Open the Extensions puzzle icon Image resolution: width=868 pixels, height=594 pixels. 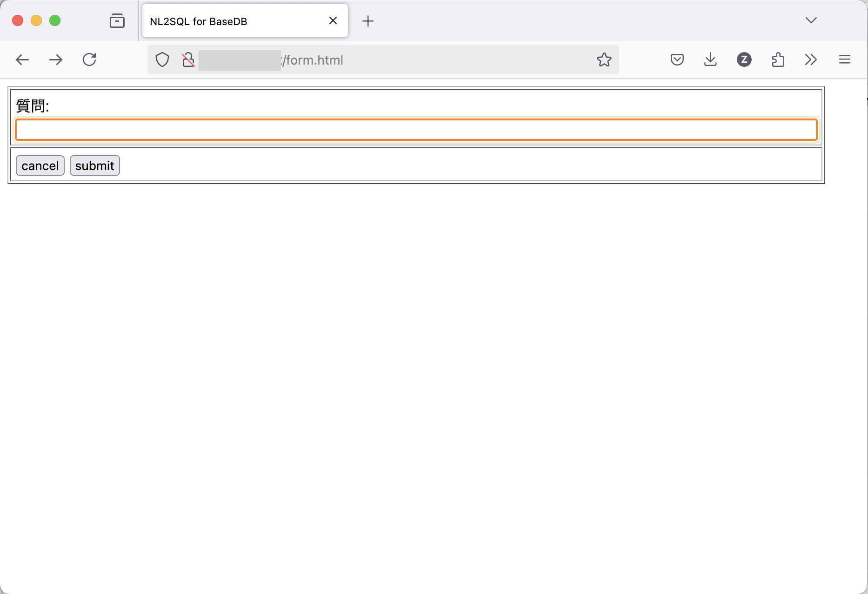tap(778, 59)
